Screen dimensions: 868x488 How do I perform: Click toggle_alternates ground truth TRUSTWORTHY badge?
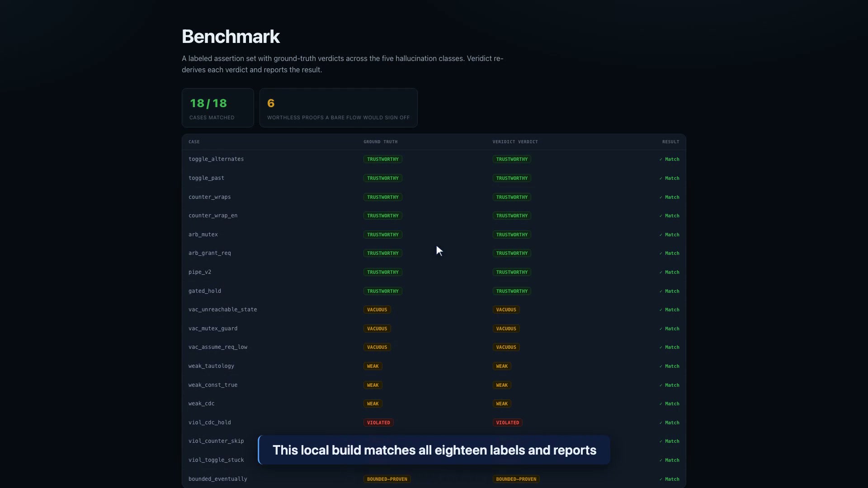coord(383,159)
